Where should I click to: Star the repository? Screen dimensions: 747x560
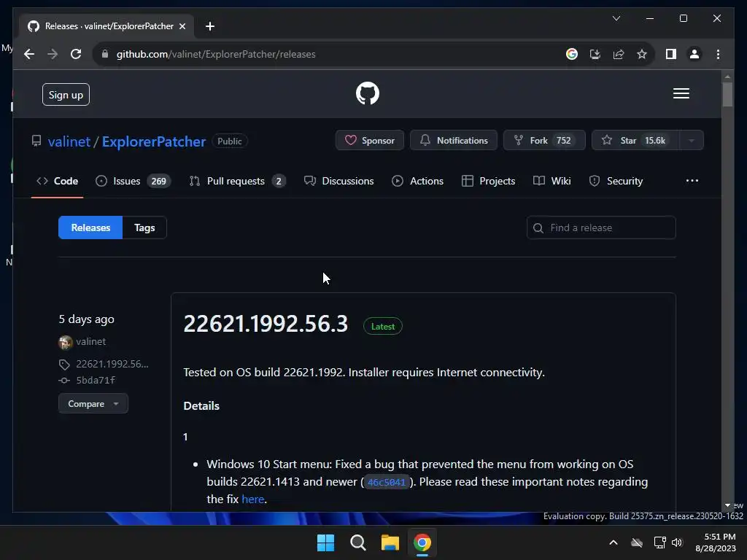[635, 141]
